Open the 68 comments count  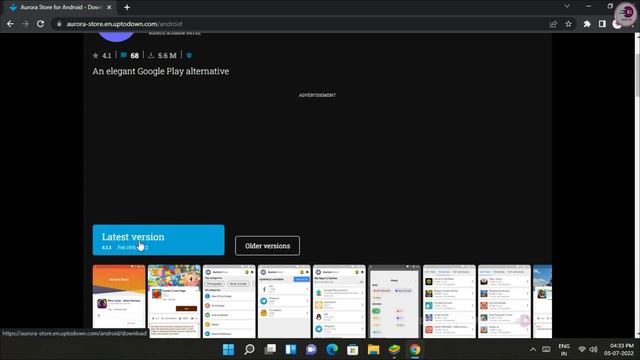tap(130, 55)
